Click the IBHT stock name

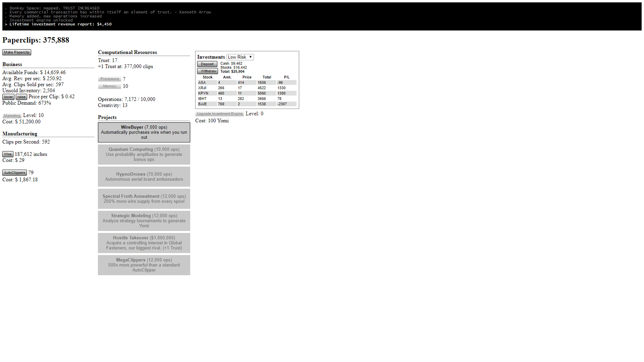[202, 99]
